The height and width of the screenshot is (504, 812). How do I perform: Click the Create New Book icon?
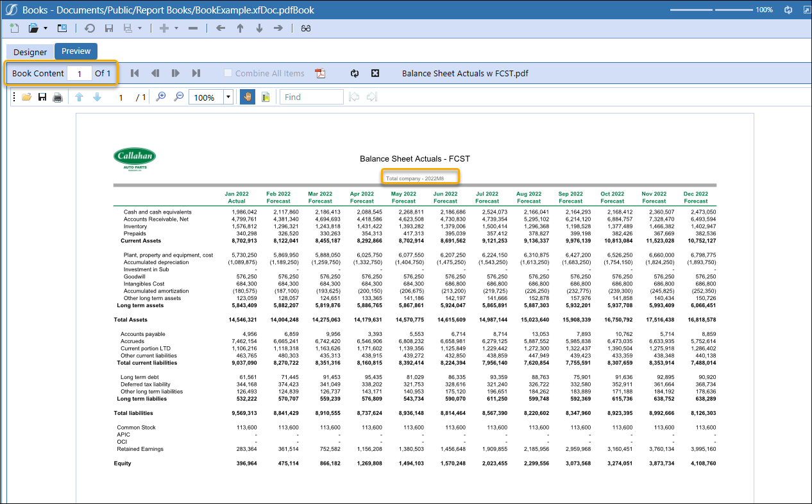click(14, 28)
